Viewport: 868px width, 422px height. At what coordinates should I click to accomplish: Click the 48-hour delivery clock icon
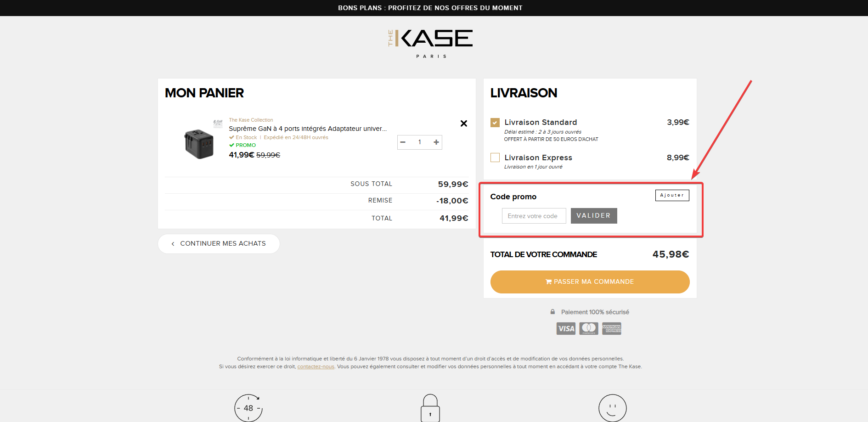[x=248, y=408]
